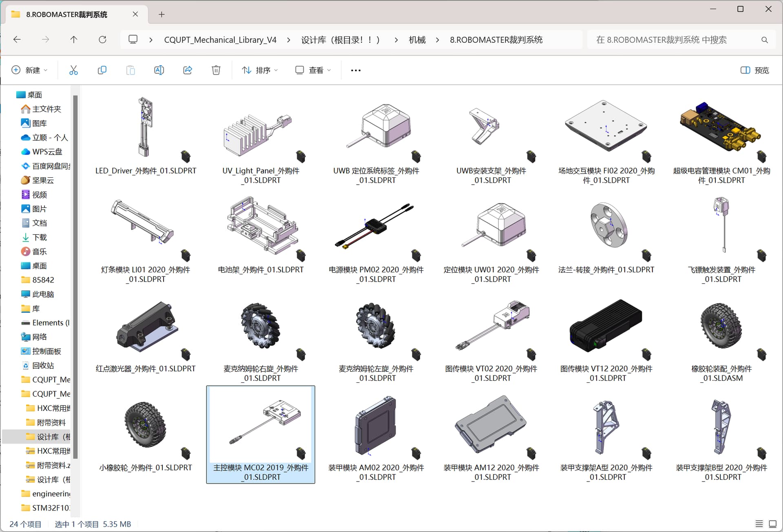This screenshot has height=532, width=783.
Task: Expand chevron after CQUPT_Mechanical_Library_V4 breadcrumb
Action: (289, 40)
